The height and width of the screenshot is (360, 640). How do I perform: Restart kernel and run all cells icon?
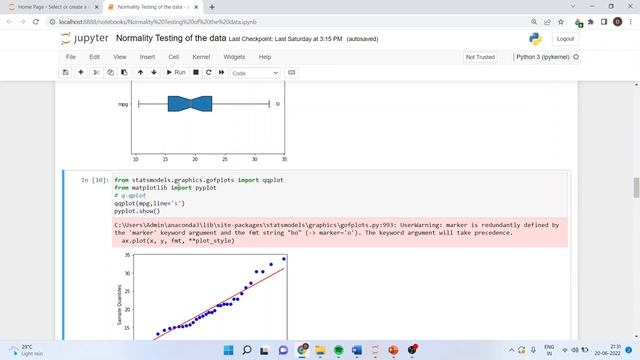click(x=222, y=73)
